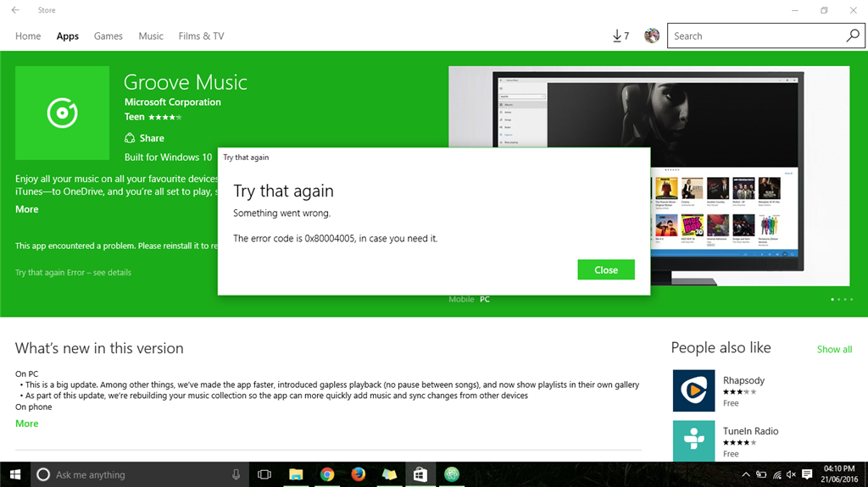The width and height of the screenshot is (868, 487).
Task: Open downloads and updates indicator
Action: coord(620,36)
